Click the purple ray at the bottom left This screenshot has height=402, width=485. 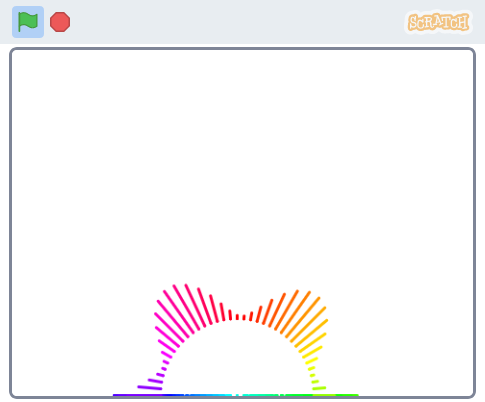(150, 388)
